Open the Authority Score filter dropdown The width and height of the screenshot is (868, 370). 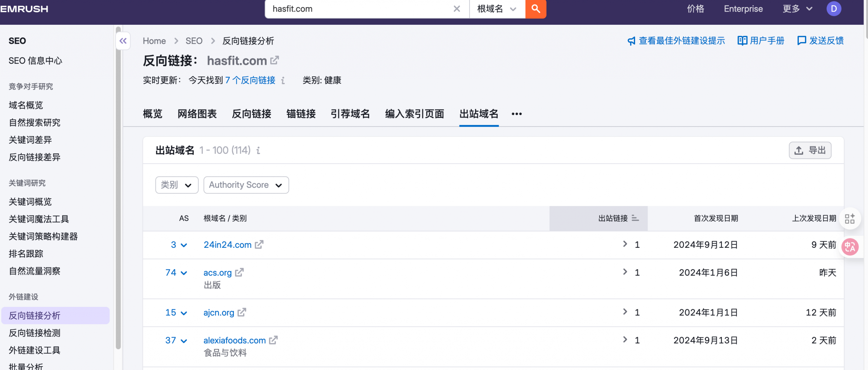coord(246,185)
